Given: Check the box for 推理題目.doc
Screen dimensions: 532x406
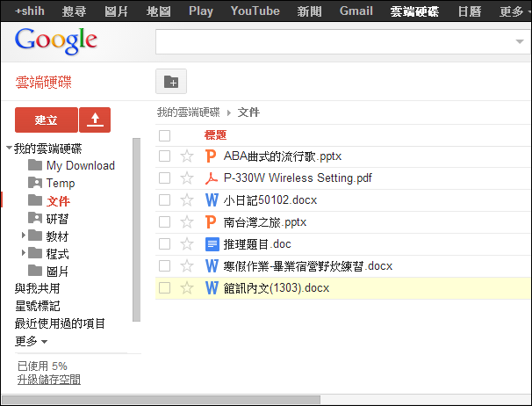Looking at the screenshot, I should point(164,244).
